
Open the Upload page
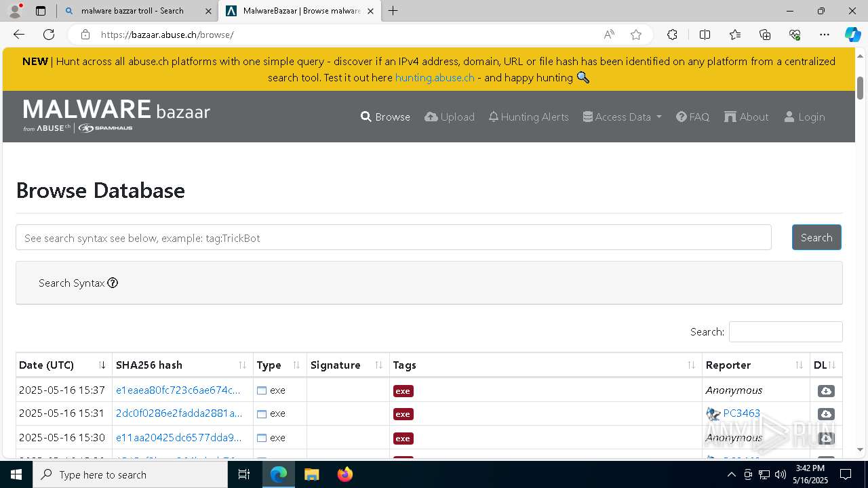click(450, 117)
